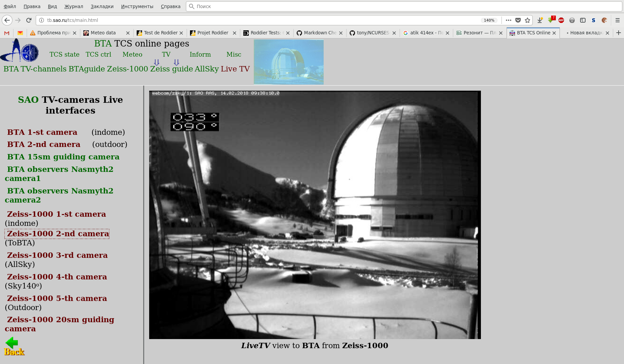Bookmark this page with the star
Screen dimensions: 624x364
[527, 20]
